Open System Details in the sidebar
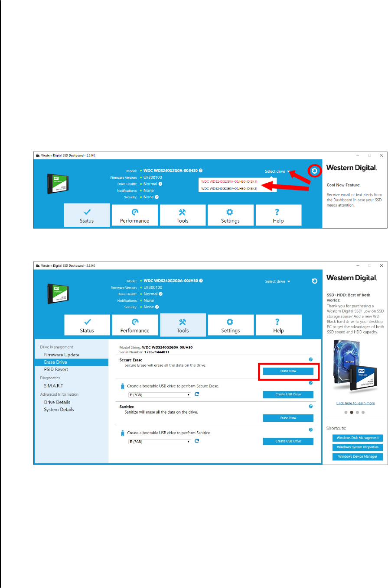The width and height of the screenshot is (388, 588). point(59,410)
